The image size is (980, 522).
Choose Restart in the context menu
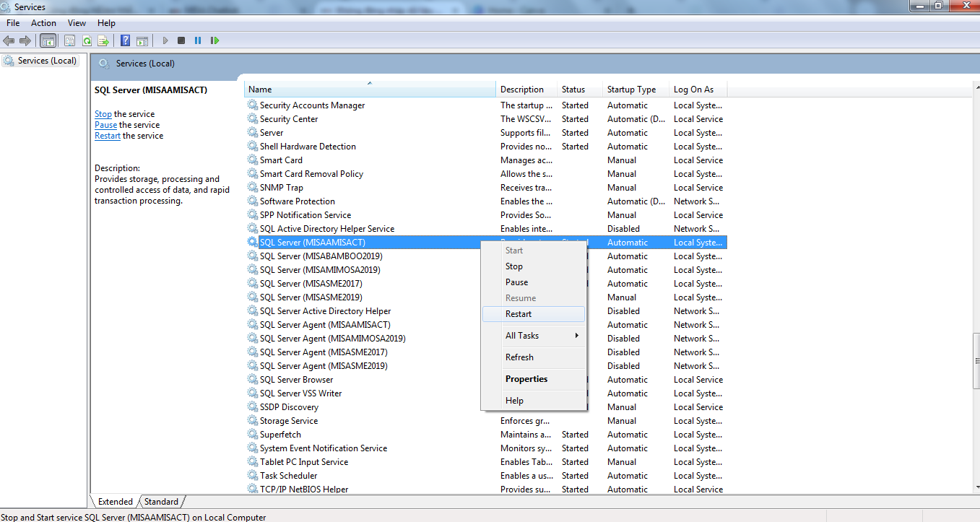click(533, 314)
